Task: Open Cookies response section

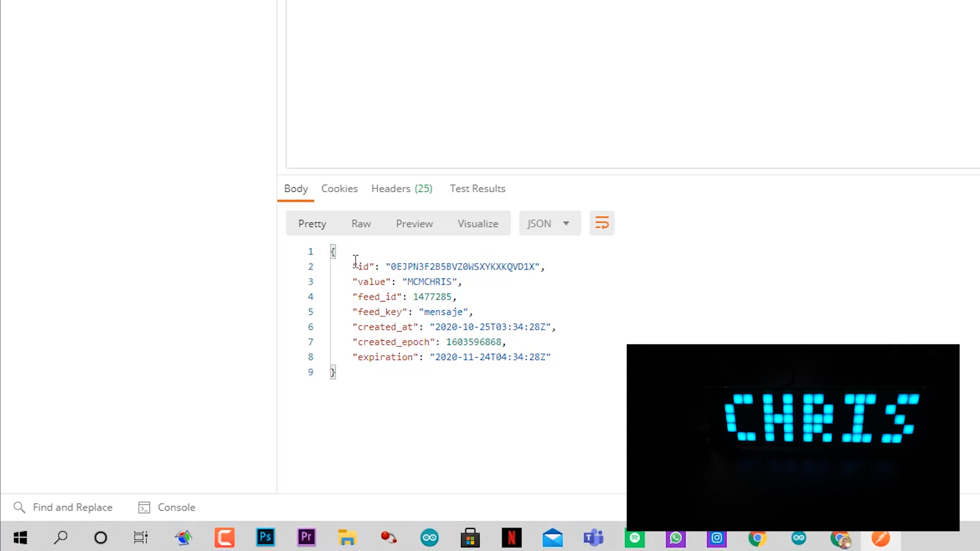Action: [x=339, y=188]
